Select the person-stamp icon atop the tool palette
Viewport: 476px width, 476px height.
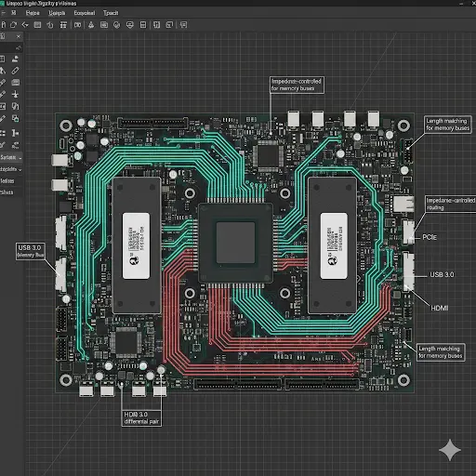coord(15,59)
